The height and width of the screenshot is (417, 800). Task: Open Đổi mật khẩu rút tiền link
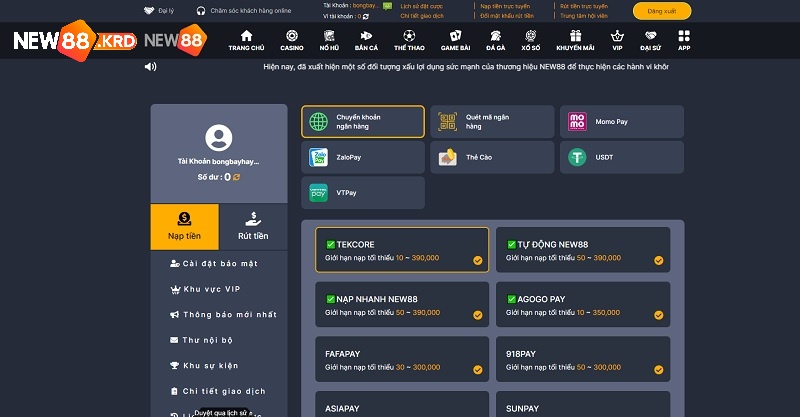pyautogui.click(x=507, y=16)
